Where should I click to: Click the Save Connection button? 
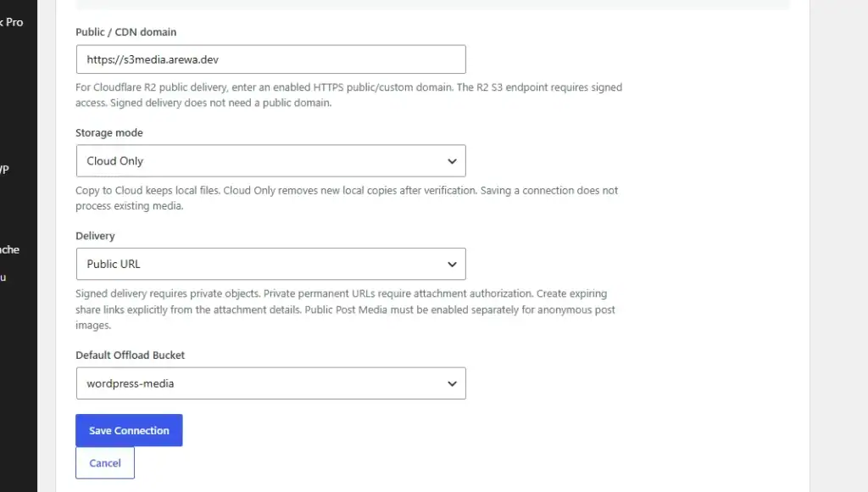click(x=129, y=431)
